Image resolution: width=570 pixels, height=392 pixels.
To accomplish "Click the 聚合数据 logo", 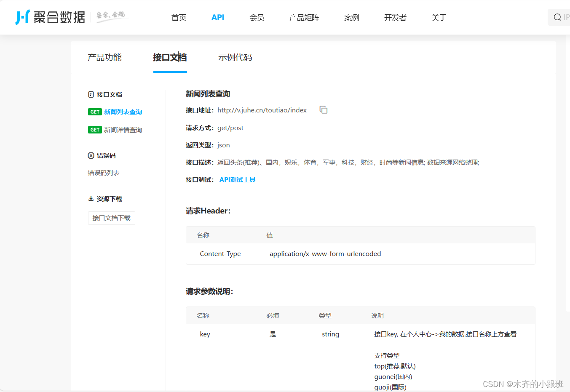I will [x=50, y=17].
